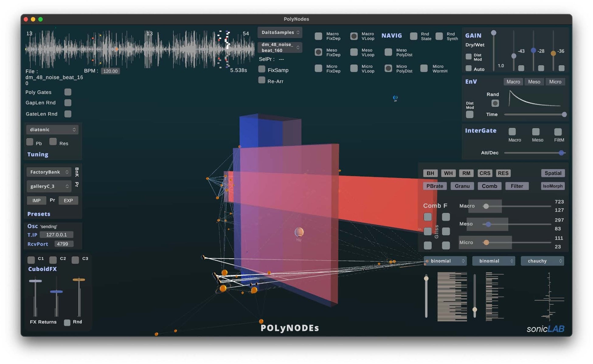Expand the DaitoSamples folder dropdown
This screenshot has height=364, width=593.
pyautogui.click(x=280, y=32)
